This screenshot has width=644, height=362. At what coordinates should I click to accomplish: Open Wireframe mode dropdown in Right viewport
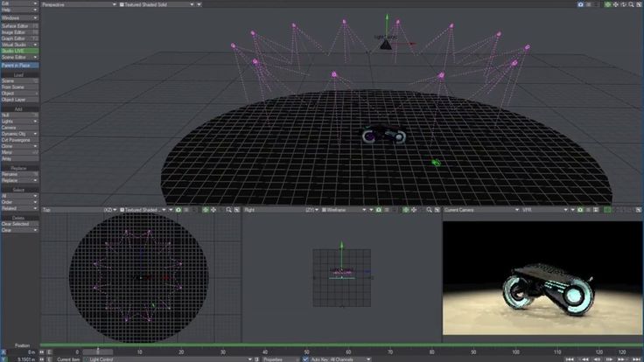(x=344, y=210)
